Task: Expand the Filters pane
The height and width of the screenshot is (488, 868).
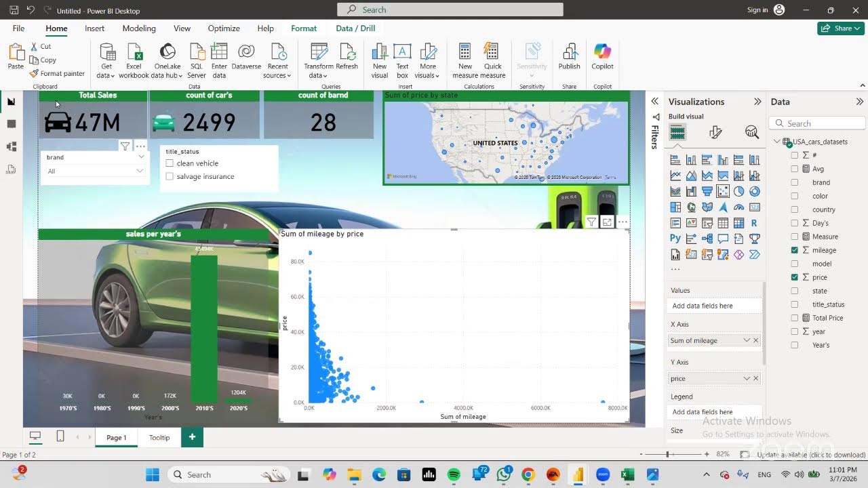Action: pyautogui.click(x=655, y=101)
